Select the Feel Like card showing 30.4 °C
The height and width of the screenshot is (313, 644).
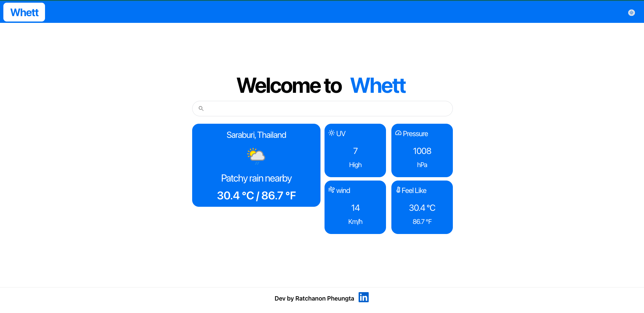pos(422,207)
